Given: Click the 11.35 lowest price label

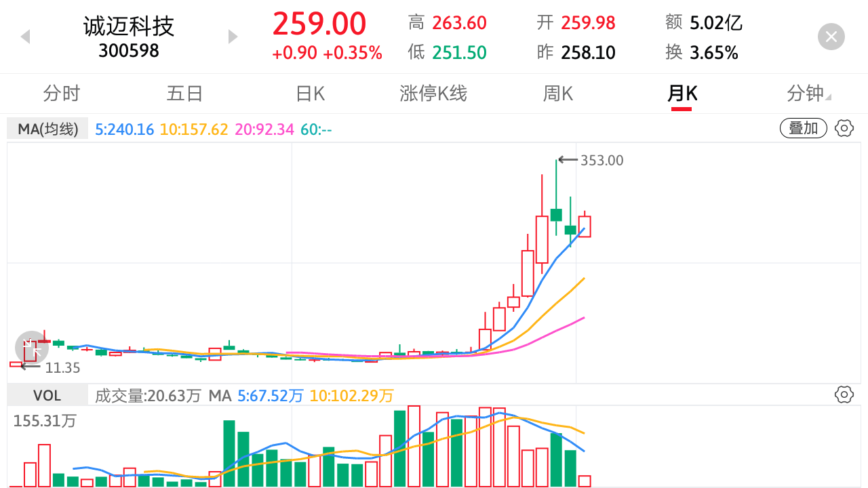Looking at the screenshot, I should coord(62,368).
